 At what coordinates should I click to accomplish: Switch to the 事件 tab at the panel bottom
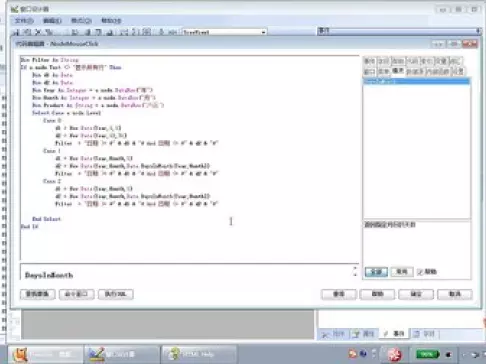[x=394, y=334]
